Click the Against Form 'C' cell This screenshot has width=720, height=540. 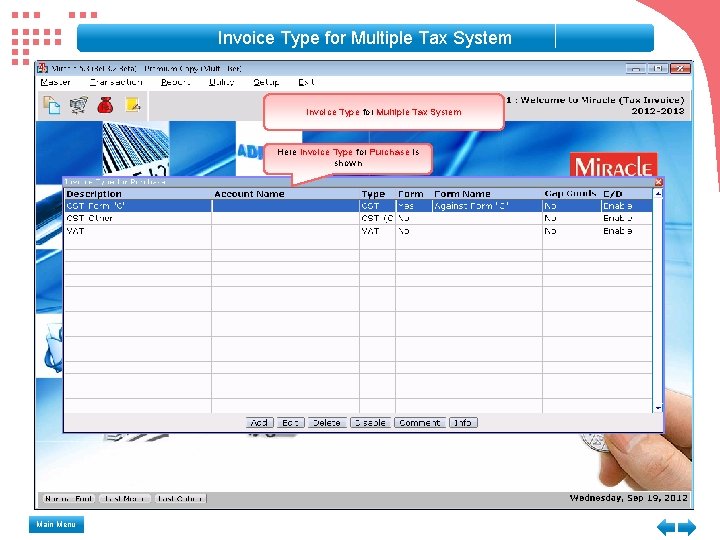[x=487, y=206]
